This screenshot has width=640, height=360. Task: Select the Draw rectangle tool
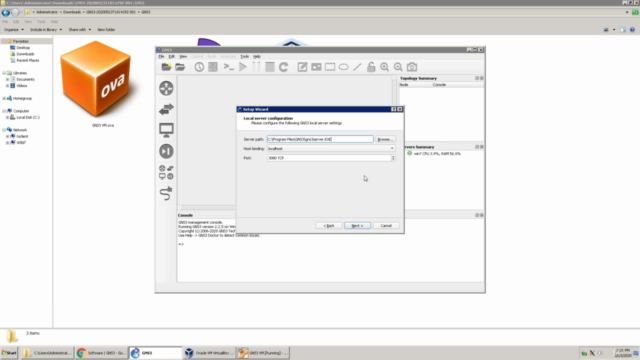point(330,67)
